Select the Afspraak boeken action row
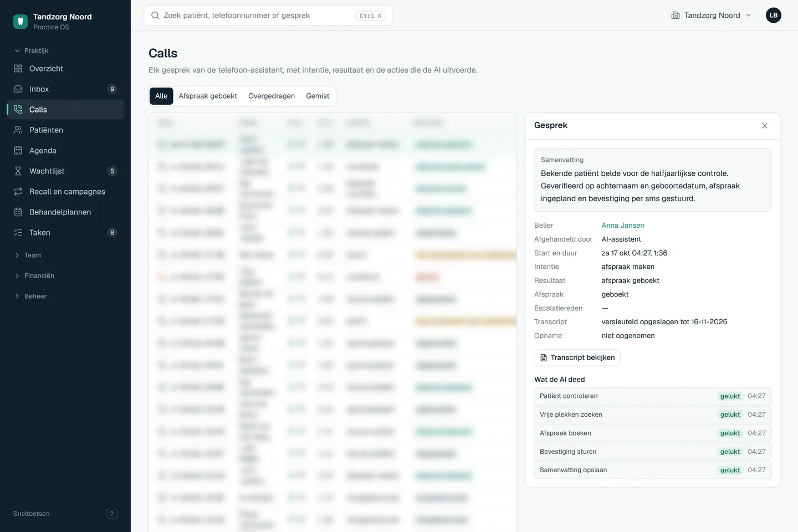798x532 pixels. [653, 433]
